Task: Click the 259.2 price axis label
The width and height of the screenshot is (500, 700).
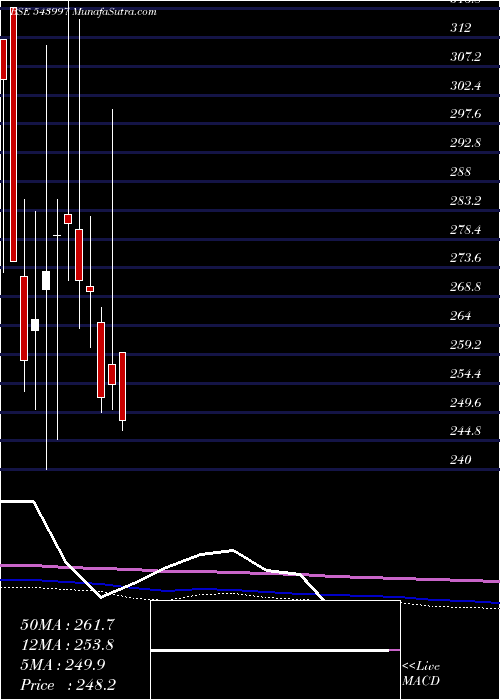Action: 466,345
